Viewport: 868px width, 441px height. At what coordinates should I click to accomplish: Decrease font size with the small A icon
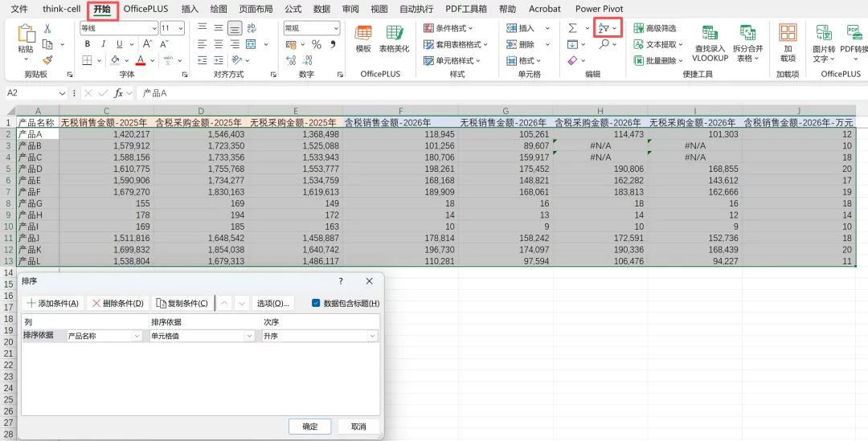[165, 44]
